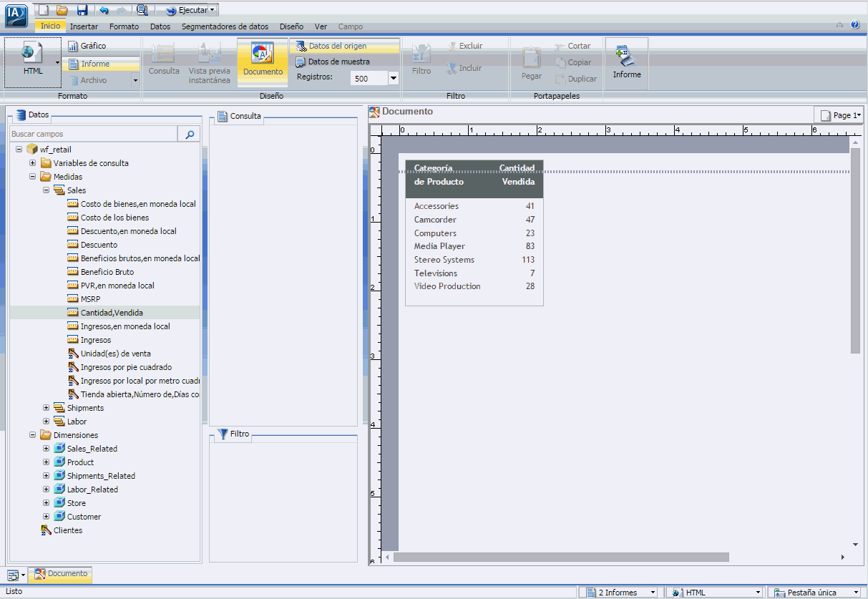Screen dimensions: 868x599
Task: Select the Cantidad,Vendida field
Action: tap(104, 313)
